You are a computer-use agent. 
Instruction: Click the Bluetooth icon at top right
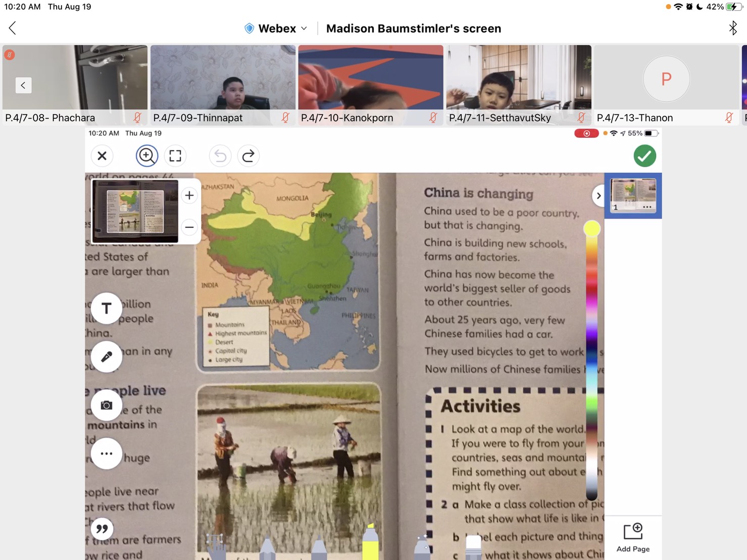(x=733, y=28)
